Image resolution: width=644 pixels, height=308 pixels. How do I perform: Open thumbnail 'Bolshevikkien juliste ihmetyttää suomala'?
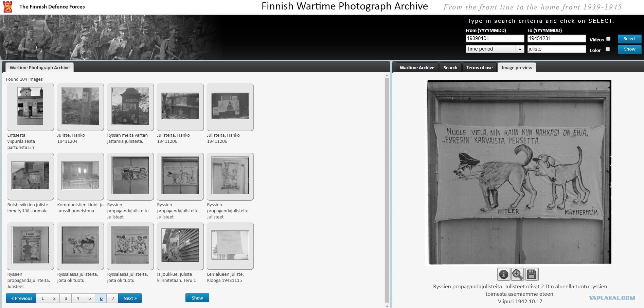[30, 176]
